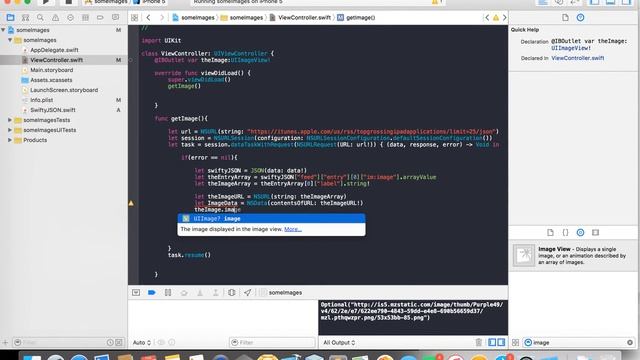Jump to next issue arrow
The height and width of the screenshot is (360, 640).
[504, 18]
